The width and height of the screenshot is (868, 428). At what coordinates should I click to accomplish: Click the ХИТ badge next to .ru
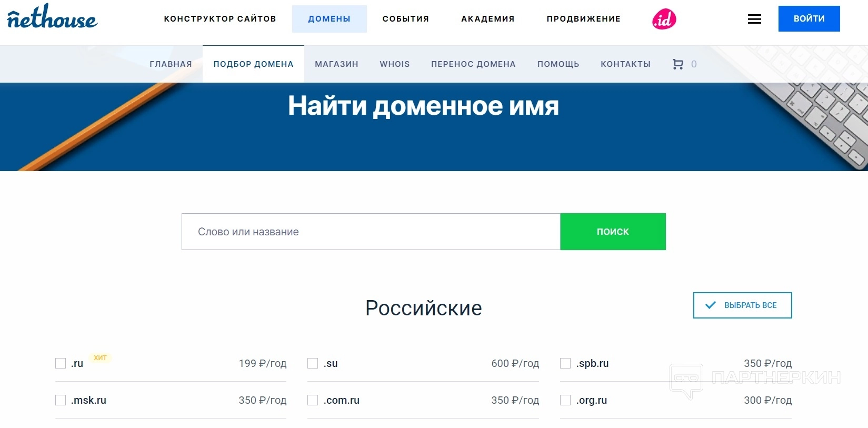pyautogui.click(x=100, y=358)
